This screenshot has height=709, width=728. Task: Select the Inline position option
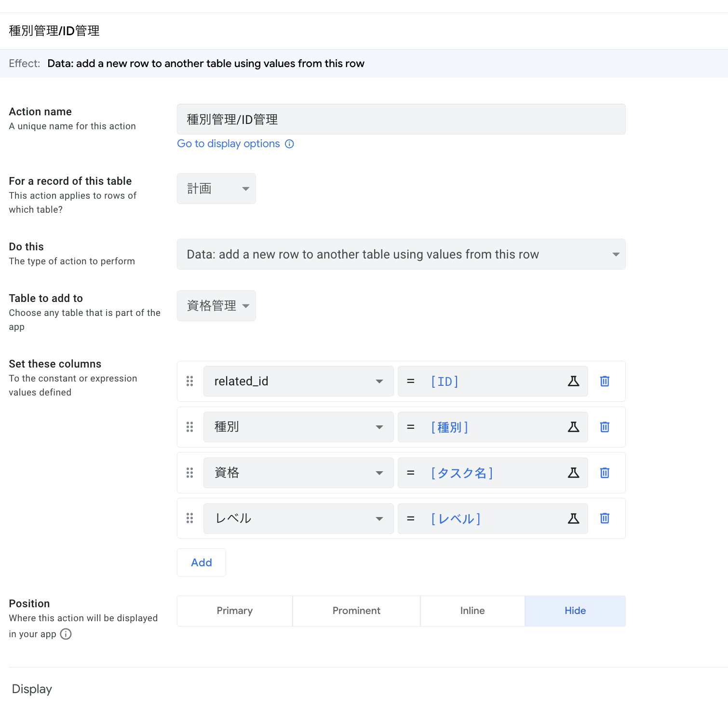(472, 611)
